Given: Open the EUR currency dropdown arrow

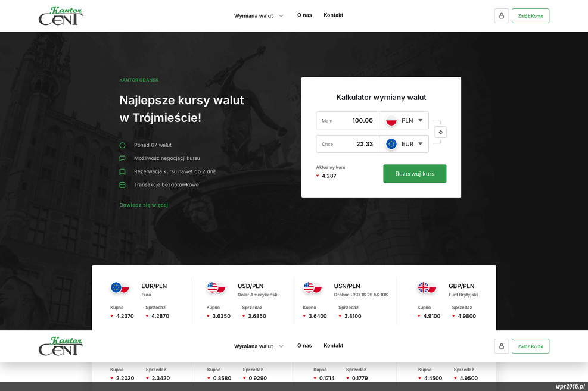Looking at the screenshot, I should 420,144.
